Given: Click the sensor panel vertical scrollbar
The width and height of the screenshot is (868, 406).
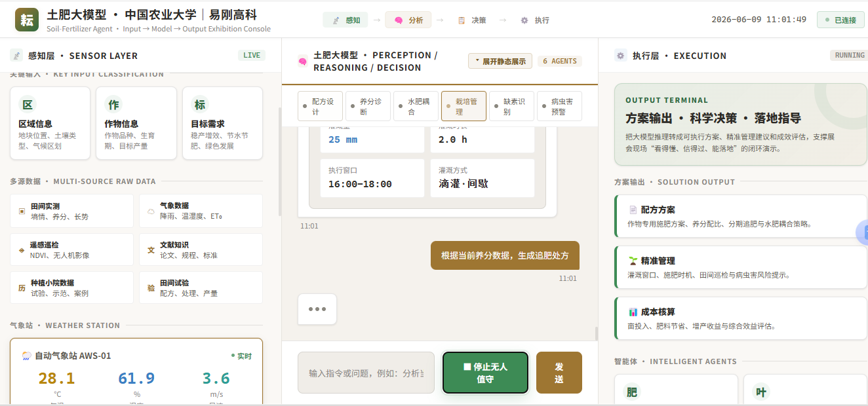Looking at the screenshot, I should point(279,162).
